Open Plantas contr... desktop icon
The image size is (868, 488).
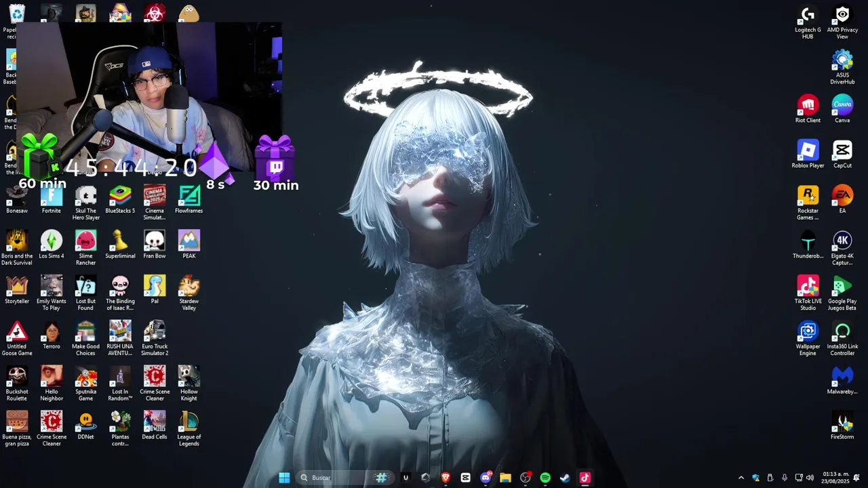pyautogui.click(x=120, y=430)
